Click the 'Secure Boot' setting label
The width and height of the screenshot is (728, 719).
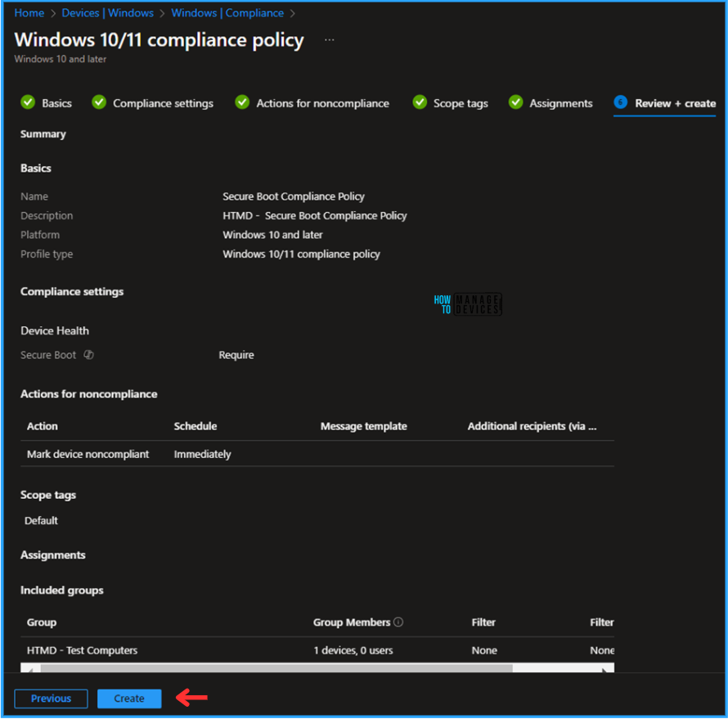point(47,355)
